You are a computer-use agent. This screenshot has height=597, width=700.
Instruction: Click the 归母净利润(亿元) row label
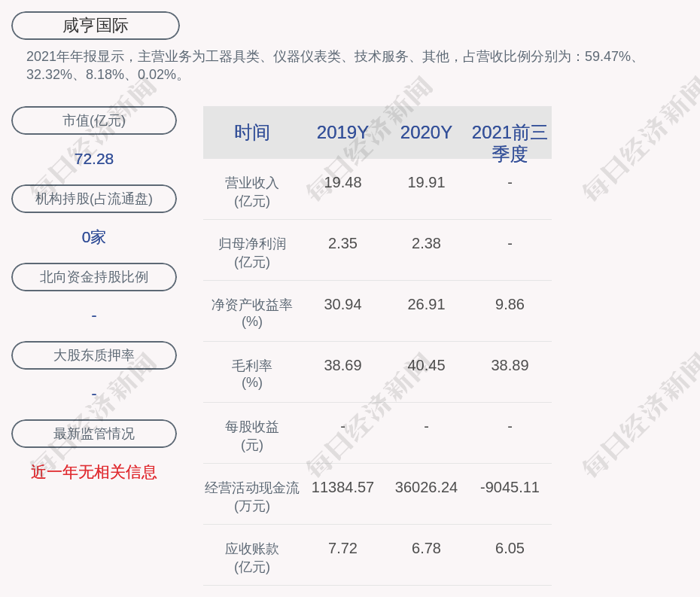click(252, 253)
